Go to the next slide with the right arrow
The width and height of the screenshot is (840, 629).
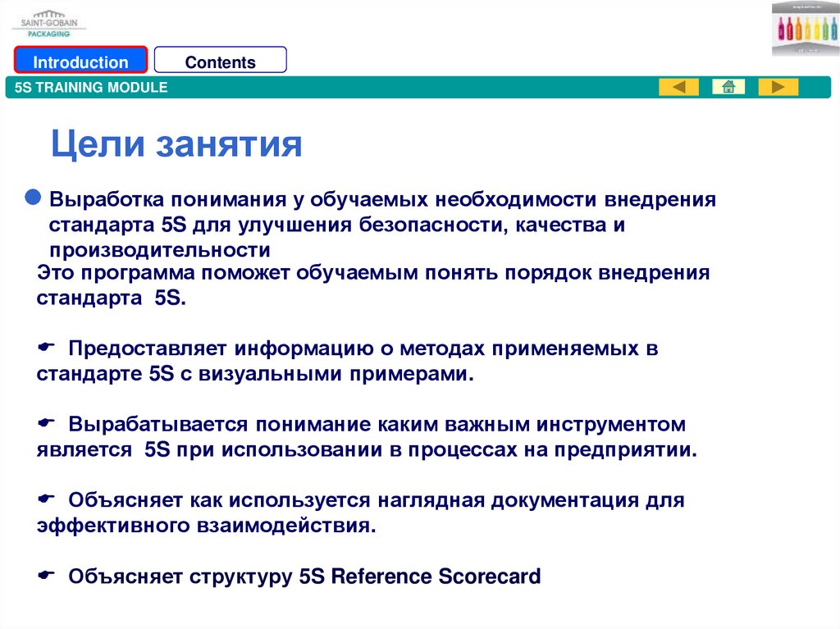pyautogui.click(x=778, y=87)
